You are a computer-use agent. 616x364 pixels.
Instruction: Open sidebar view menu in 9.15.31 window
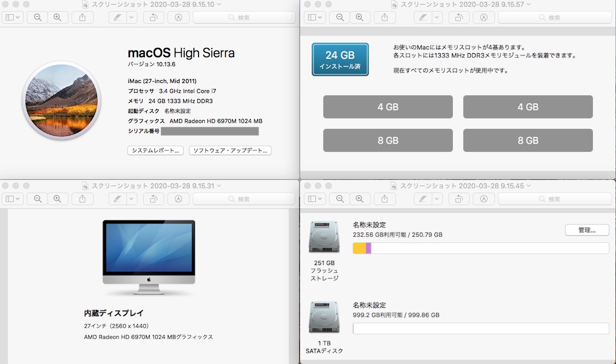(13, 199)
